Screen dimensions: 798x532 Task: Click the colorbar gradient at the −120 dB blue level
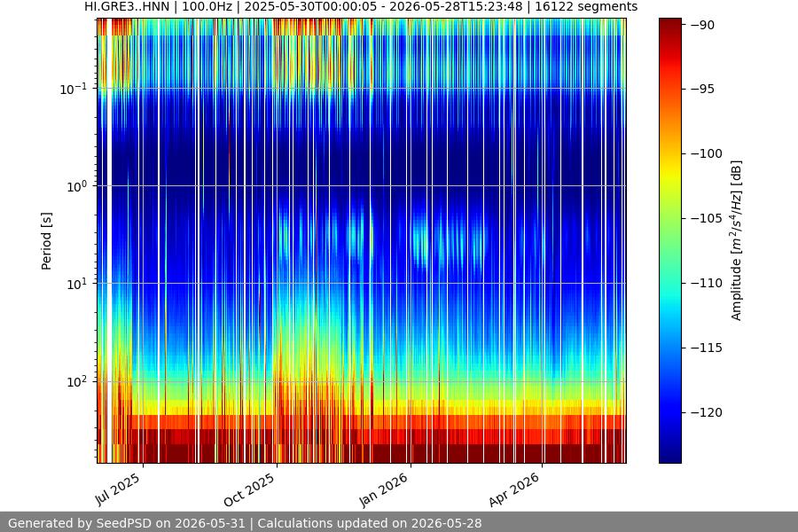(x=670, y=412)
